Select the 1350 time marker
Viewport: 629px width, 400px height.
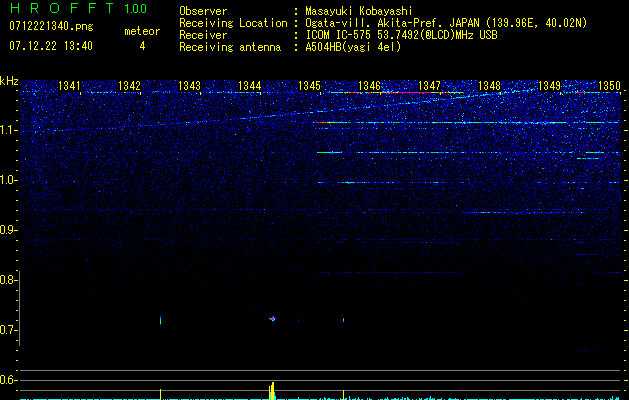click(x=609, y=86)
